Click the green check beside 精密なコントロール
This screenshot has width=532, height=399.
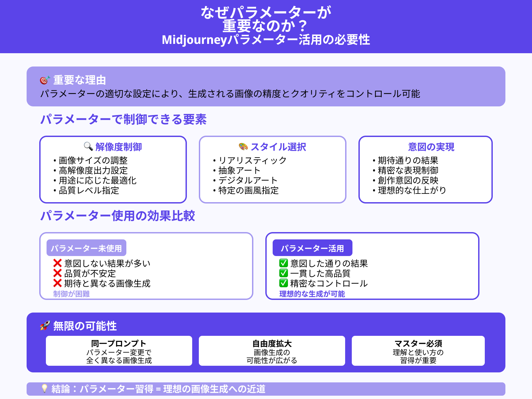point(283,283)
